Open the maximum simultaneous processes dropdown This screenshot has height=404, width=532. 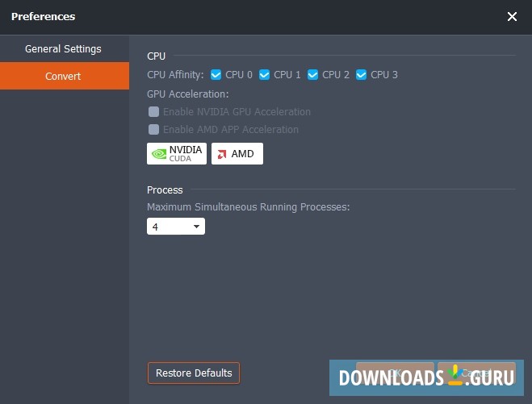coord(176,226)
